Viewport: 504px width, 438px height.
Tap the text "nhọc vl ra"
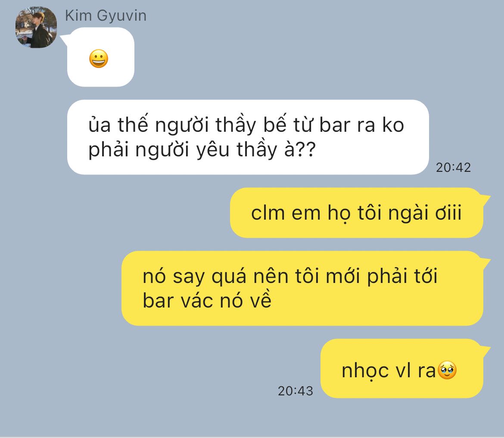click(x=388, y=370)
